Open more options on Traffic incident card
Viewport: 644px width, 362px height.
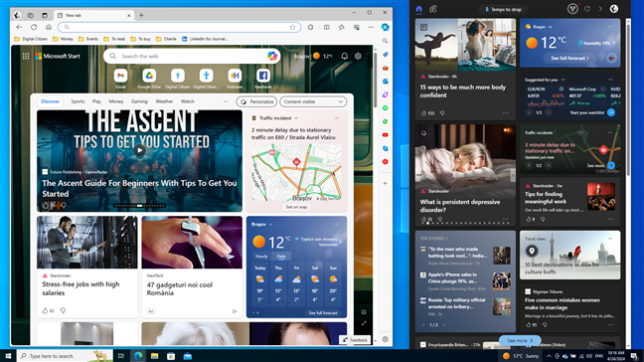(337, 118)
